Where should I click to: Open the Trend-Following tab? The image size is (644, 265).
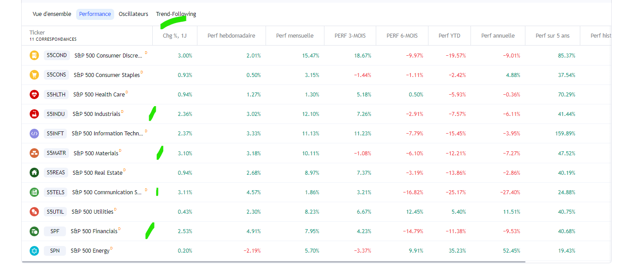pos(176,14)
